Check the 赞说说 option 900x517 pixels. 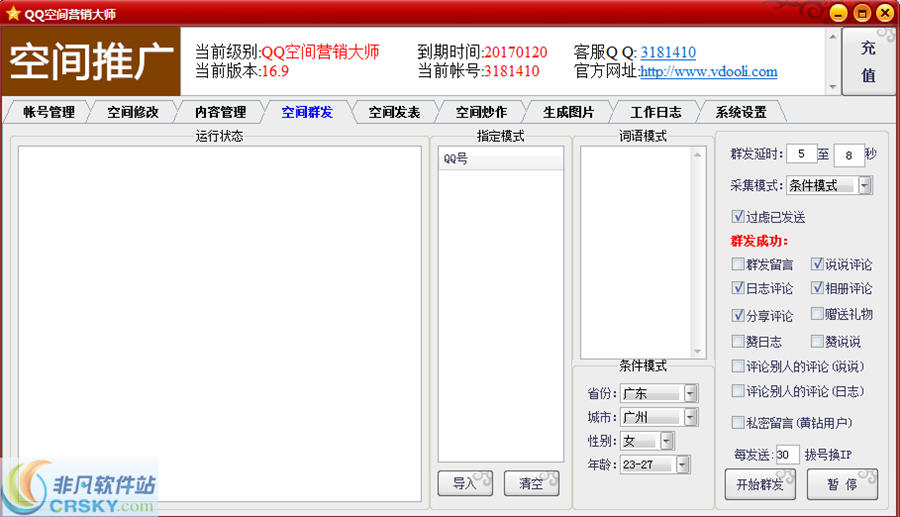click(x=817, y=341)
